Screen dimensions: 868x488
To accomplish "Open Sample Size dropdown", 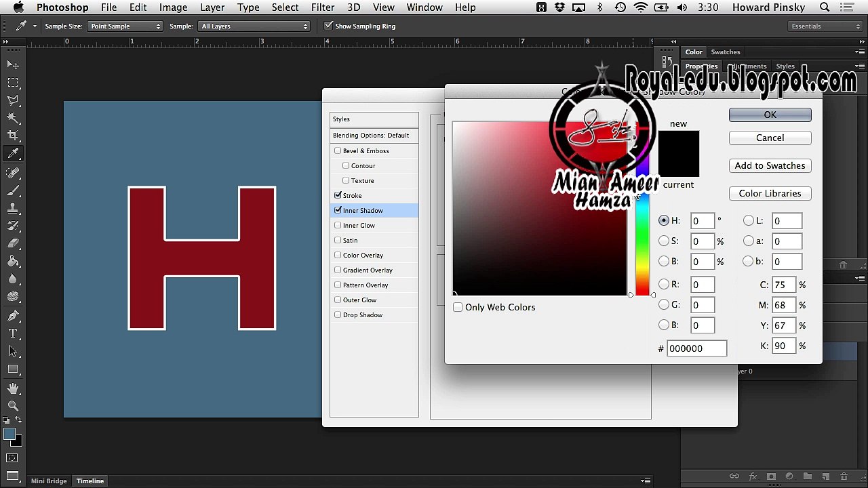I will click(x=125, y=26).
